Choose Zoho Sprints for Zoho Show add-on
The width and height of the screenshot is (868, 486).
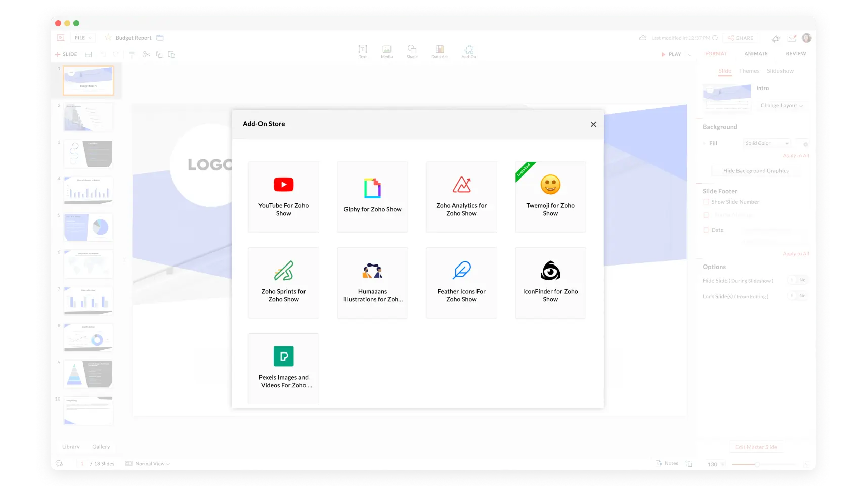click(283, 283)
